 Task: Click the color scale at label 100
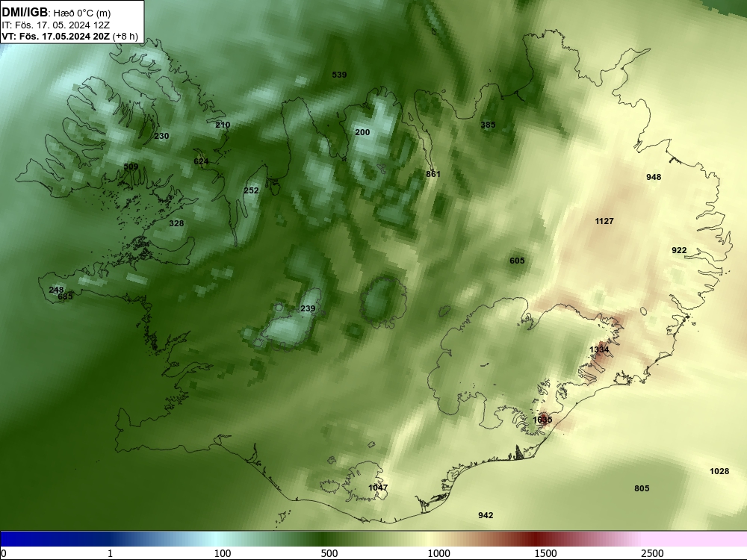(223, 553)
